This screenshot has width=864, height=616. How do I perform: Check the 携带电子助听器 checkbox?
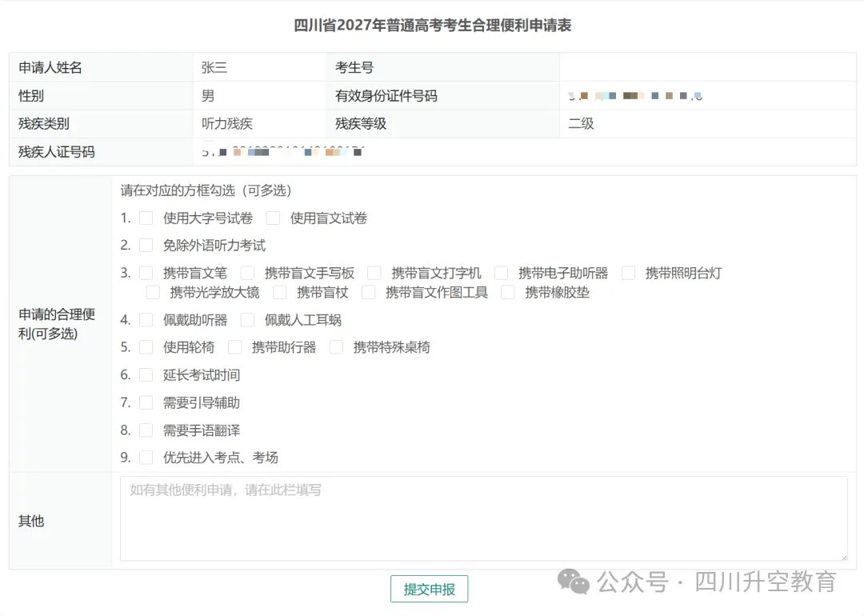click(501, 273)
